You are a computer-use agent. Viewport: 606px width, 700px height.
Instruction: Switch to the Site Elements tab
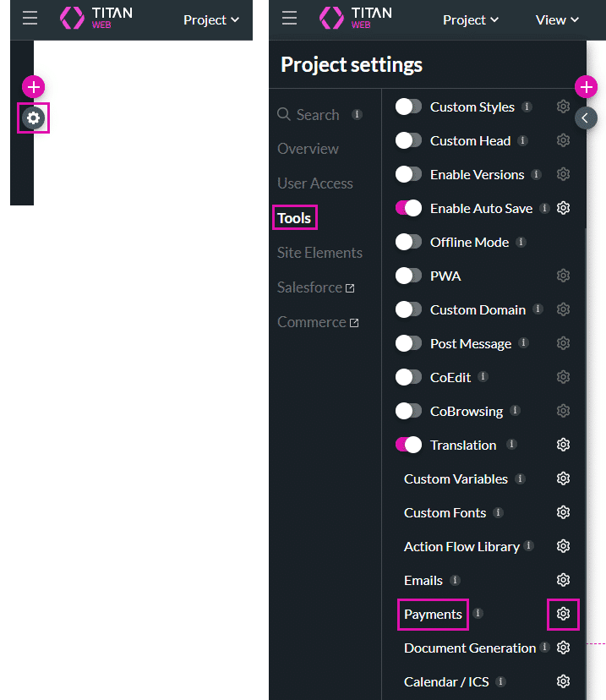319,253
